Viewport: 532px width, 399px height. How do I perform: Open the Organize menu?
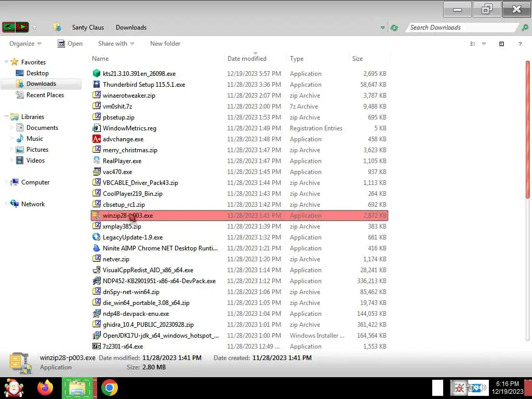click(x=25, y=44)
